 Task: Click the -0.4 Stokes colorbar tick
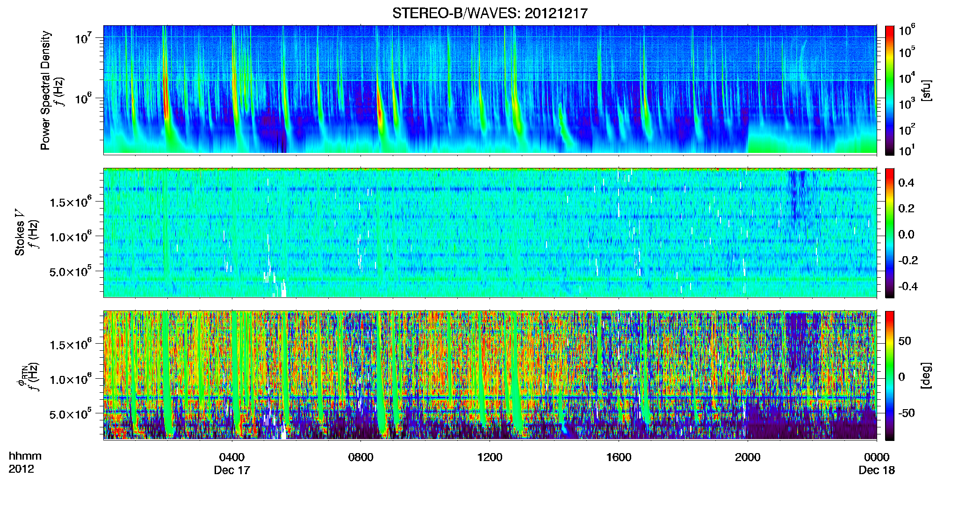pos(908,287)
